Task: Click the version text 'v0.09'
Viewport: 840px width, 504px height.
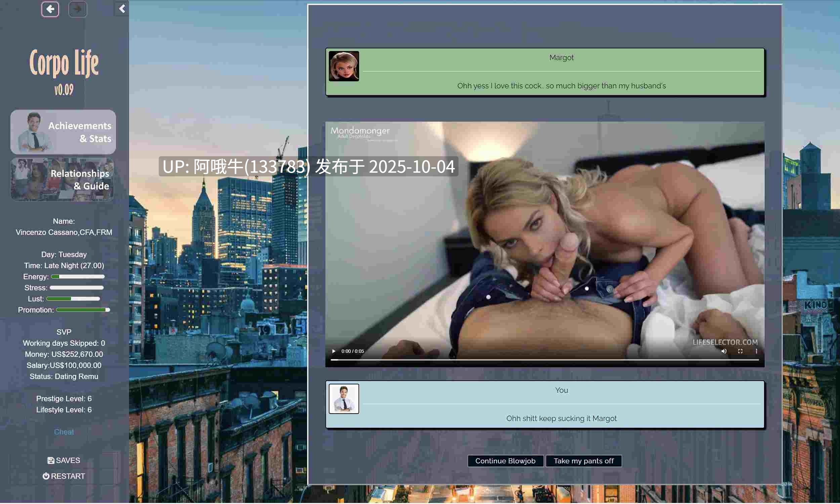Action: point(64,90)
